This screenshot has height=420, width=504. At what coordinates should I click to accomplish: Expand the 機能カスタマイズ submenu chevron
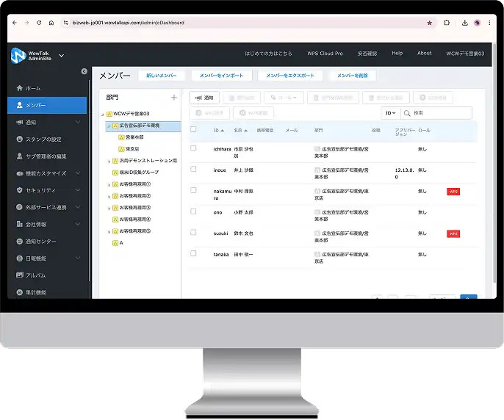(x=78, y=173)
